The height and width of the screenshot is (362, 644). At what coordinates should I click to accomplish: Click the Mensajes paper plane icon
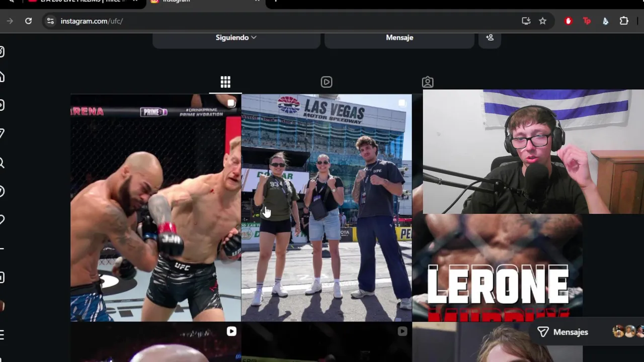543,332
